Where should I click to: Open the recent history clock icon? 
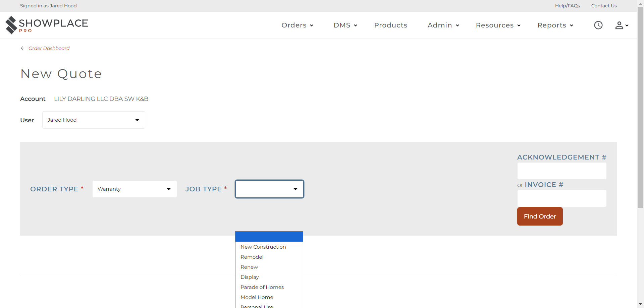coord(598,25)
